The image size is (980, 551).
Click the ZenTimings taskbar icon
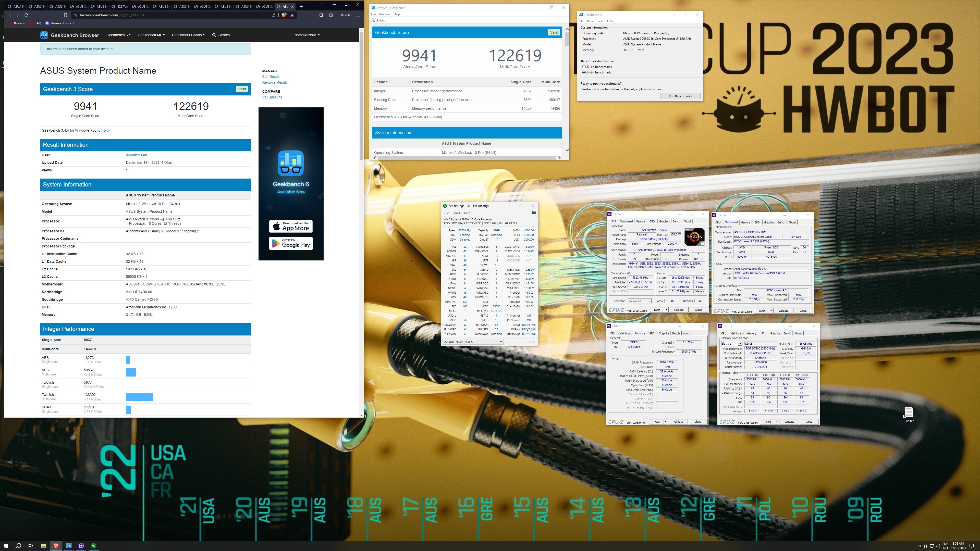tap(94, 546)
